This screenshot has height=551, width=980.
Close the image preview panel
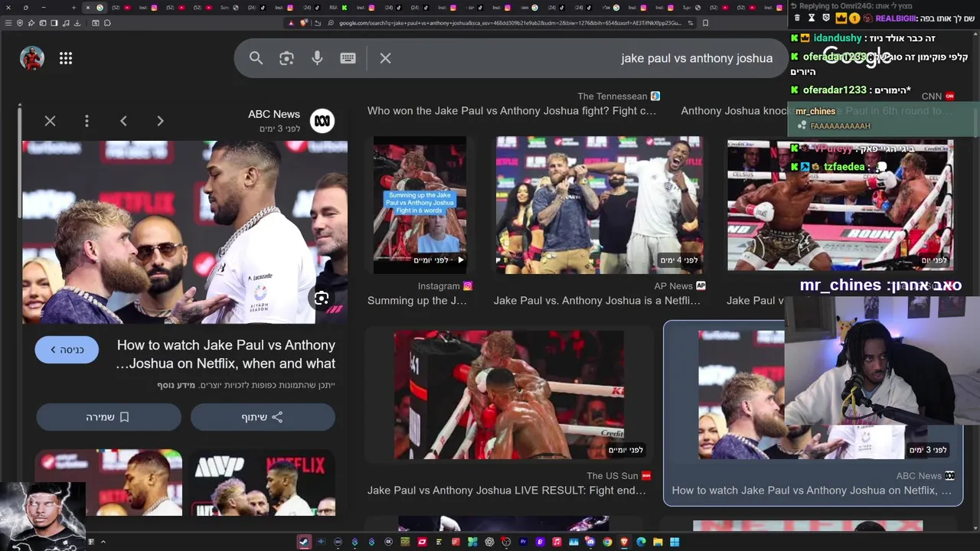pyautogui.click(x=50, y=121)
